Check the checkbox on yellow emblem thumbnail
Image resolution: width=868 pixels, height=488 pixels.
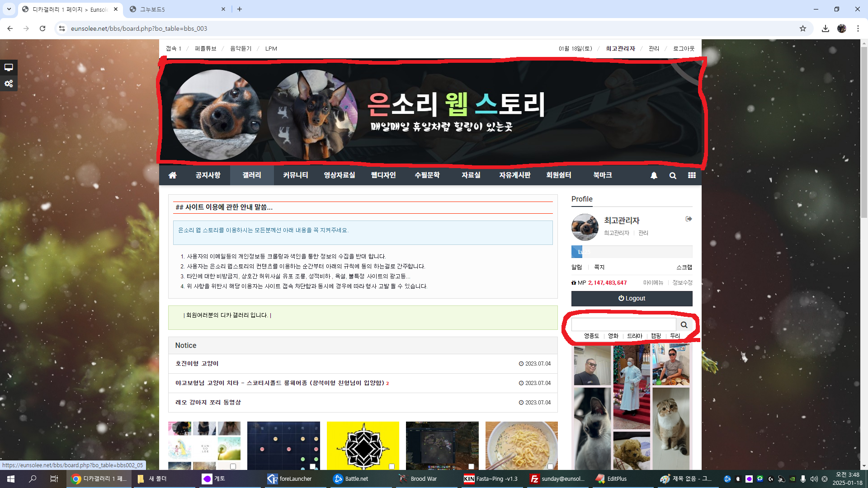point(392,466)
